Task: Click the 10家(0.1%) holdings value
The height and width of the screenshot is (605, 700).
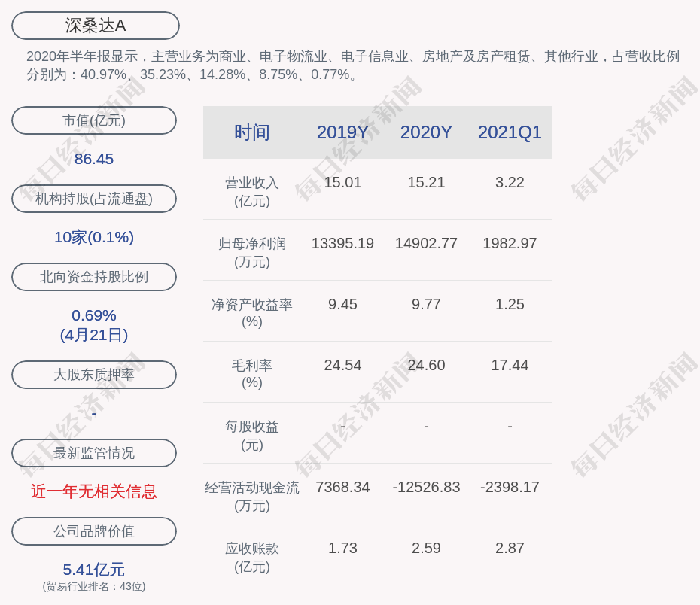Action: [x=94, y=237]
